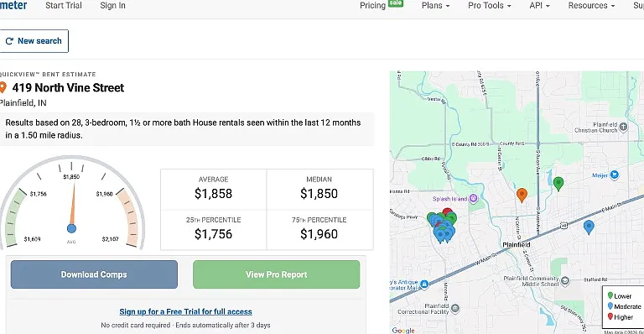Click the Splash Island marker icon
Viewport: 644px width, 334px height.
473,199
